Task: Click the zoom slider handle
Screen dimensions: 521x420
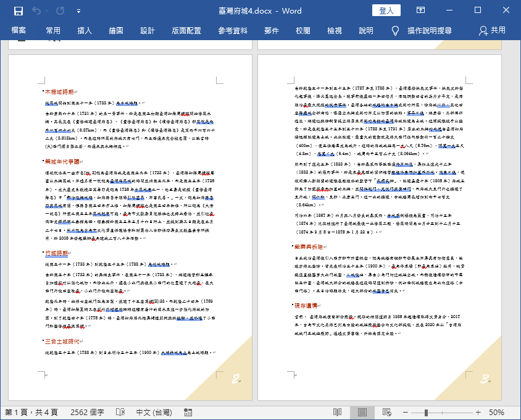Action: pyautogui.click(x=426, y=413)
